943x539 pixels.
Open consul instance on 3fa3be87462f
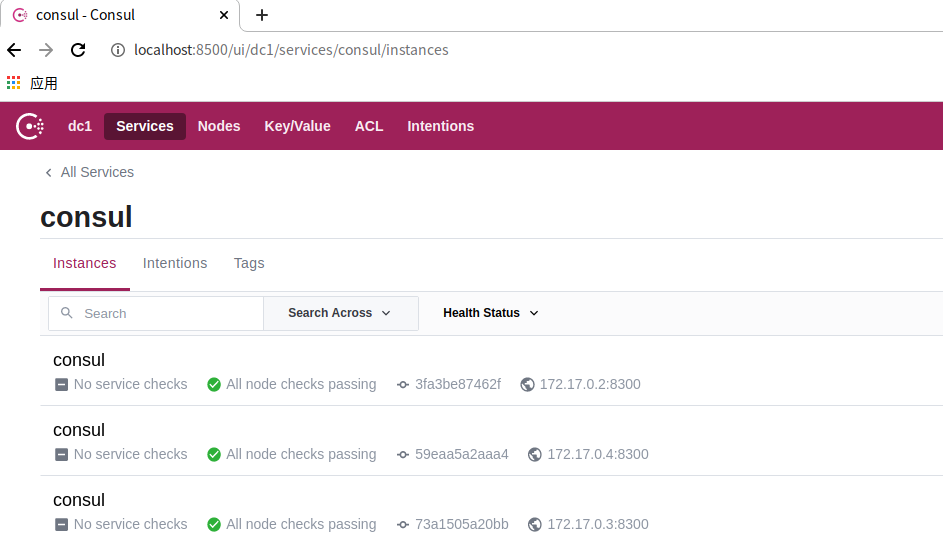[79, 360]
